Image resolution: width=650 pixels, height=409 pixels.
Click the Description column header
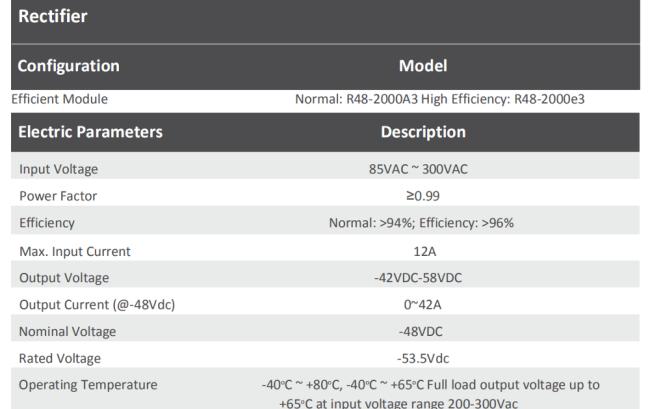point(423,132)
